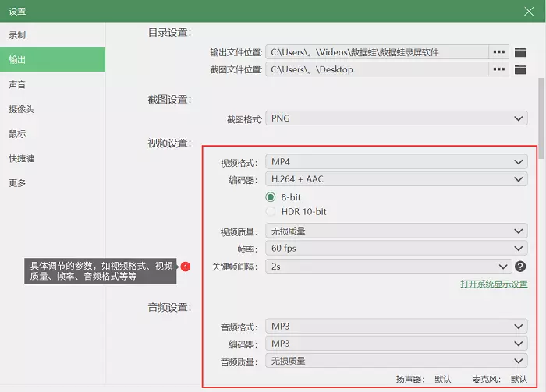
Task: Click the keyframe interval help icon
Action: coord(520,267)
